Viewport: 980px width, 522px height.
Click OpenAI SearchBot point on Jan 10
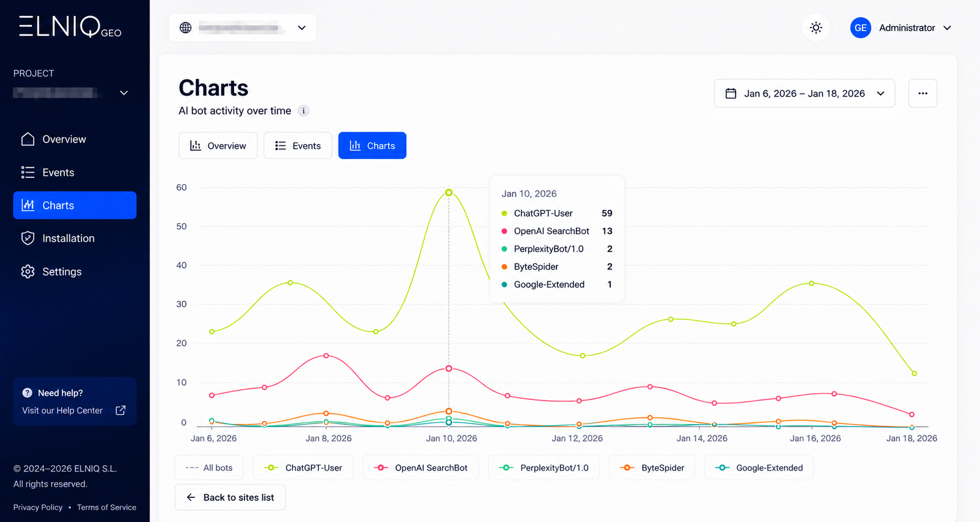[x=449, y=369]
